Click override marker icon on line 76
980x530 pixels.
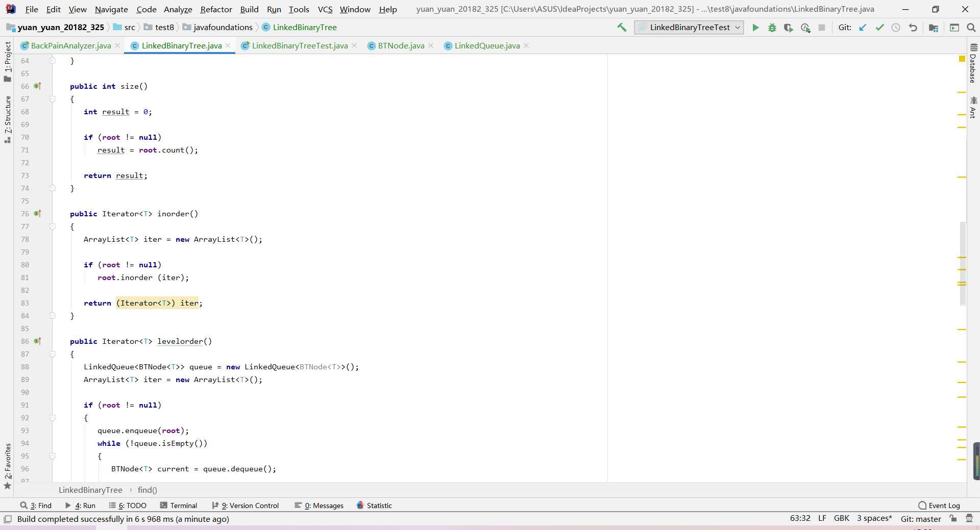point(37,214)
